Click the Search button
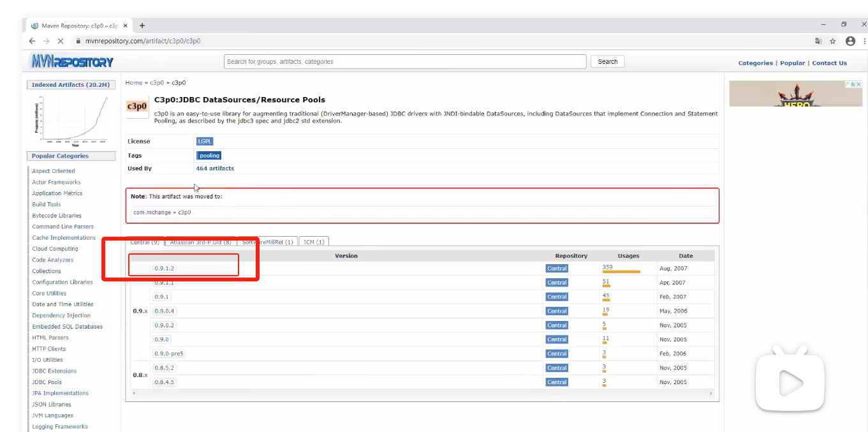Screen dimensions: 868x432 pos(608,62)
